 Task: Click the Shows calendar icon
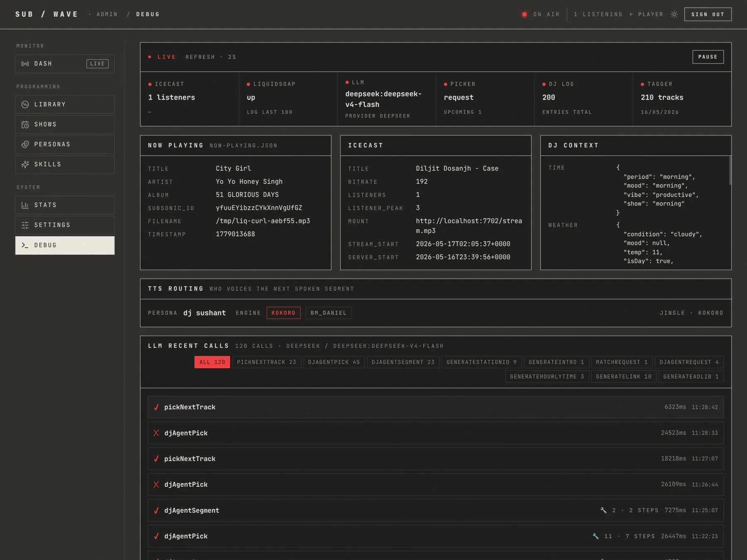pos(25,125)
